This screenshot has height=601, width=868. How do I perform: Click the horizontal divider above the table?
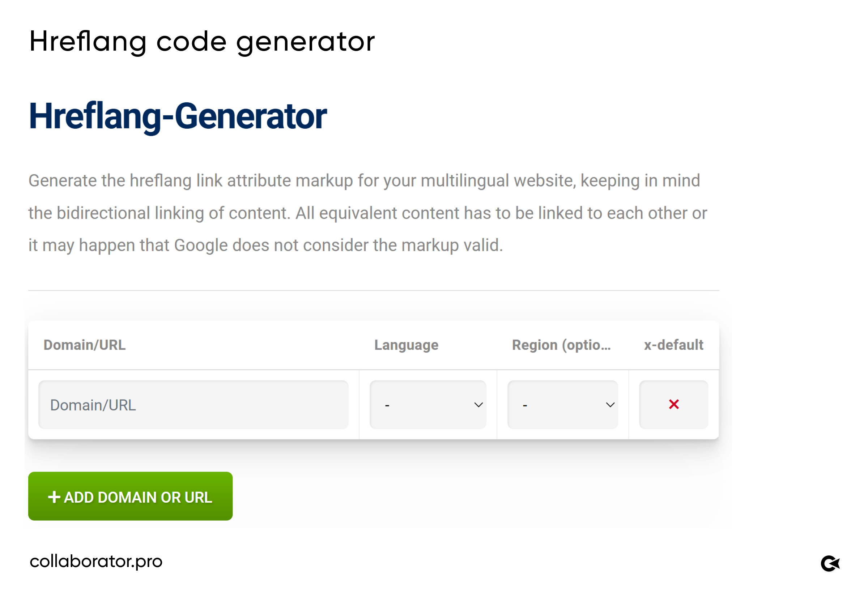[x=374, y=290]
